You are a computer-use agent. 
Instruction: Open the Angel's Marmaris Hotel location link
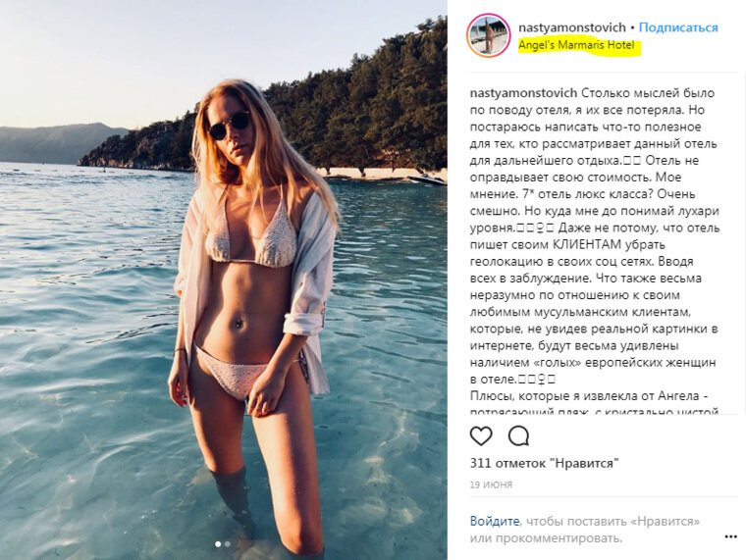click(x=576, y=46)
